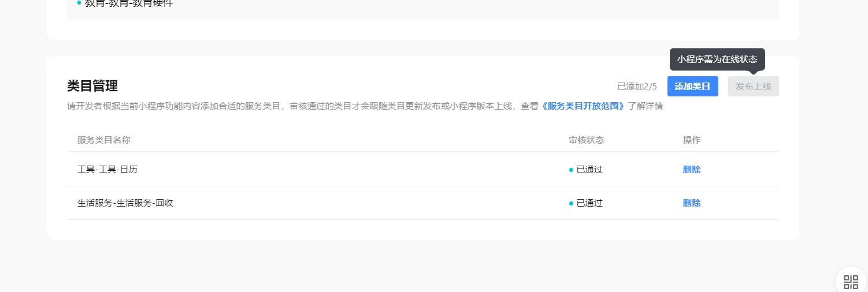Click the 教育-教育-教育硬件 list item

click(128, 3)
